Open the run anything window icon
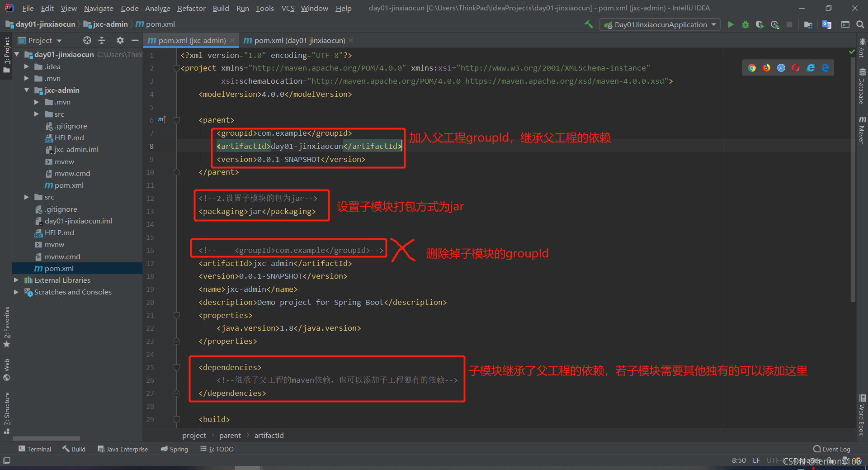Screen dimensions: 868x470 [845, 24]
